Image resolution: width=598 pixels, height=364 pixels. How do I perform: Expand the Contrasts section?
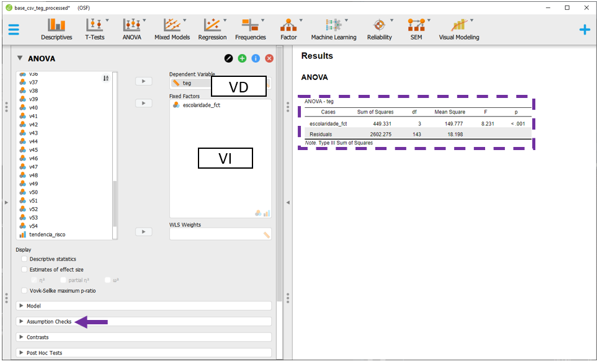(x=37, y=337)
